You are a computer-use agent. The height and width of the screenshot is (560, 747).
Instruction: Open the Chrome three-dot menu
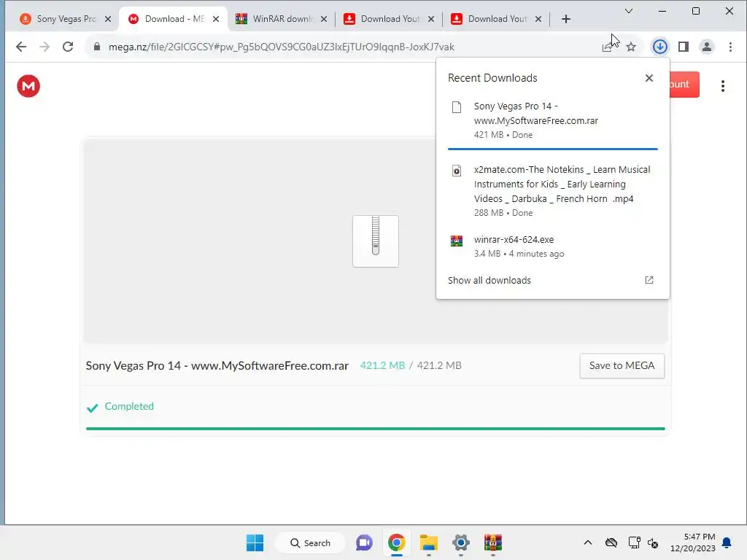coord(730,47)
